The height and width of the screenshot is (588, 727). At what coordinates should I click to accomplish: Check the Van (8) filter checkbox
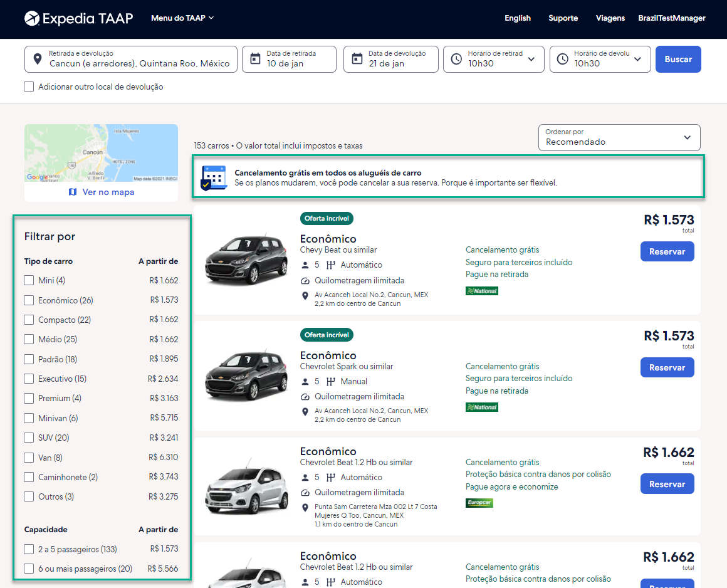tap(29, 458)
